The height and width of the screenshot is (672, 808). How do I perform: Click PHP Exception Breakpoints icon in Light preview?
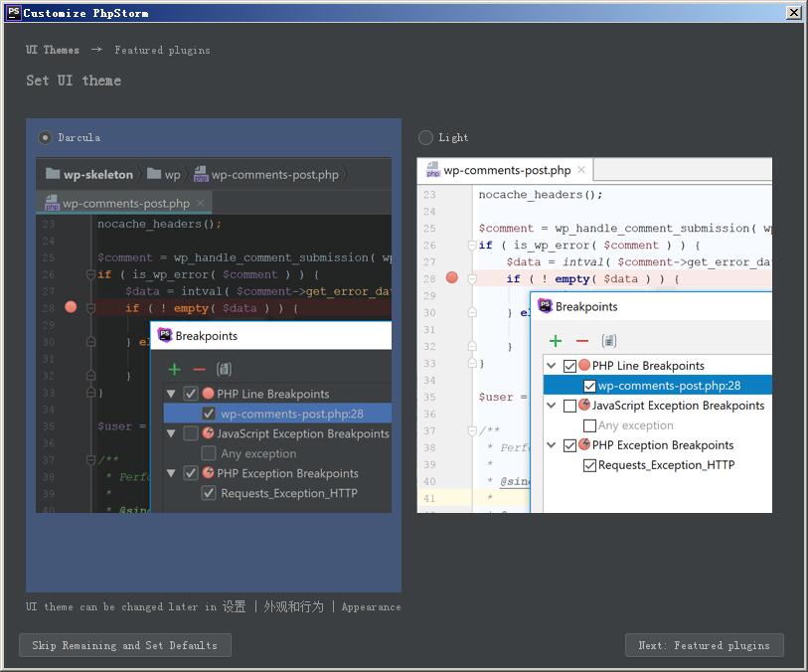pos(584,444)
